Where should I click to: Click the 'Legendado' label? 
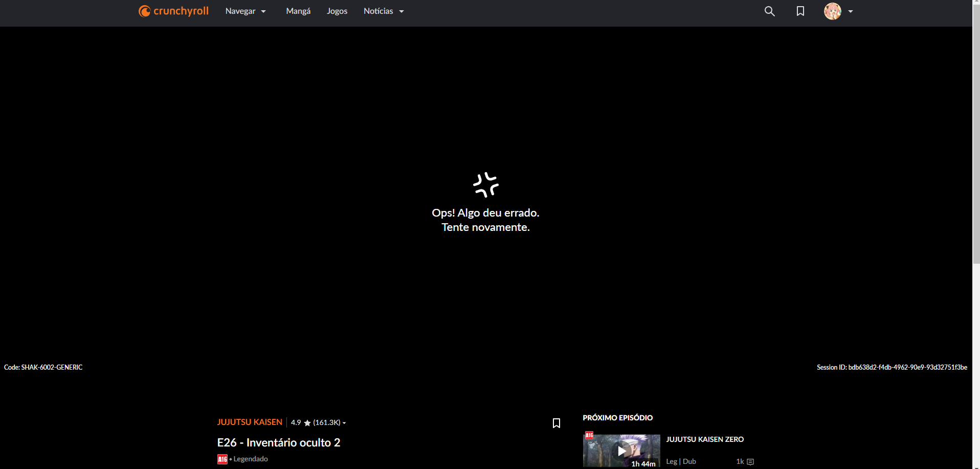pyautogui.click(x=251, y=459)
